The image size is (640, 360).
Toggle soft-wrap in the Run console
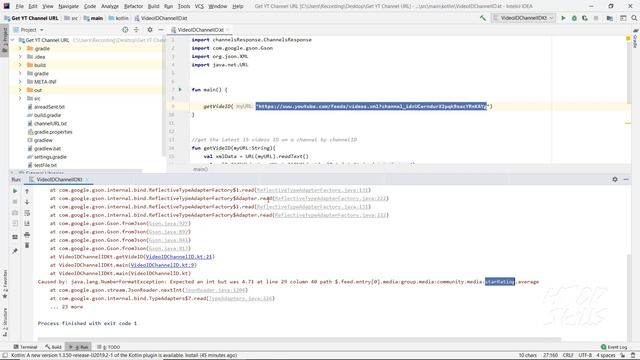(x=27, y=213)
